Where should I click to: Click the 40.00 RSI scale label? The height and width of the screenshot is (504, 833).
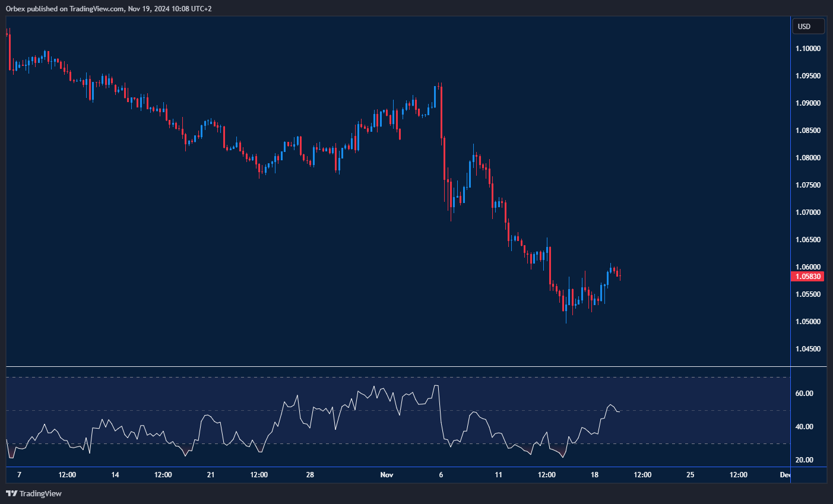pyautogui.click(x=804, y=427)
